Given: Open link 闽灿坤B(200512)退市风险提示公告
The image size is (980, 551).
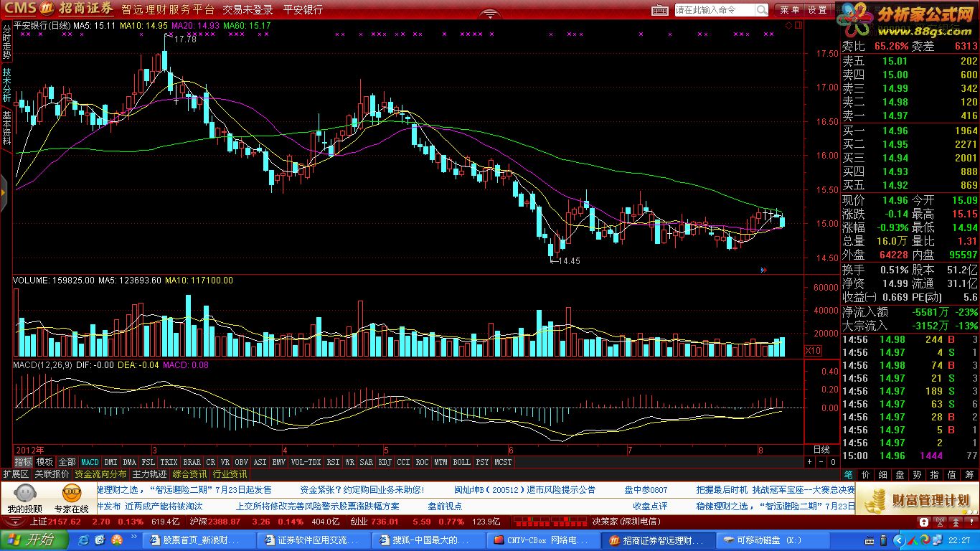Looking at the screenshot, I should click(x=525, y=490).
